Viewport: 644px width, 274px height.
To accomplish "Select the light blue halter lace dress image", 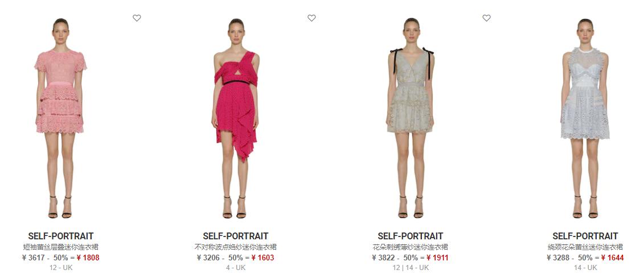I will (585, 118).
